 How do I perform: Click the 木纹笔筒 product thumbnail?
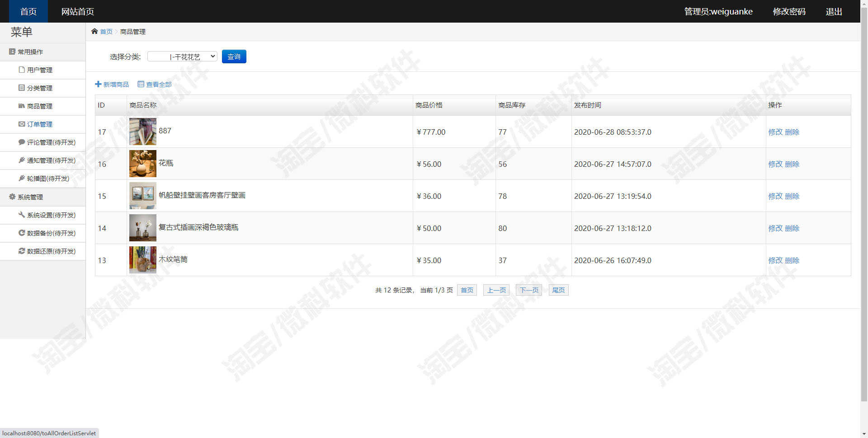143,260
